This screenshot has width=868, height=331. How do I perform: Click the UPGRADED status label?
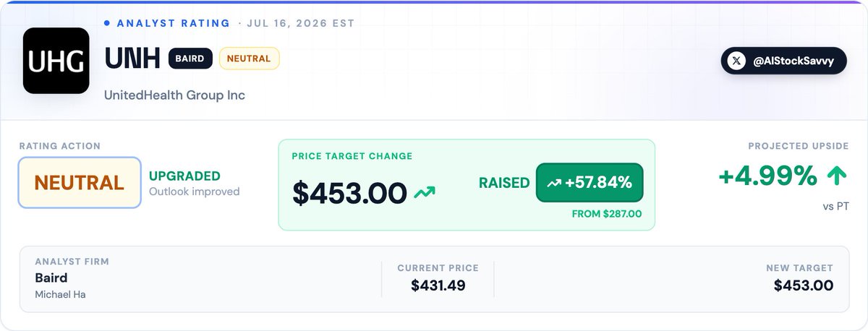[x=184, y=176]
